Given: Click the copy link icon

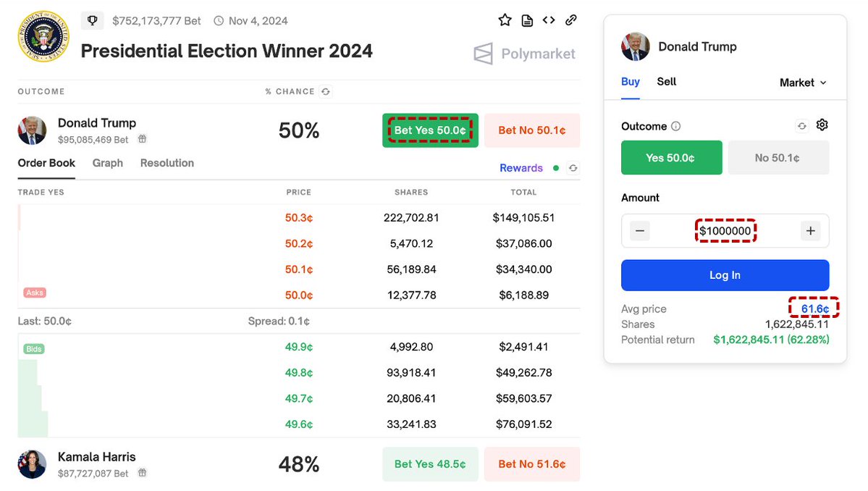Looking at the screenshot, I should click(571, 20).
